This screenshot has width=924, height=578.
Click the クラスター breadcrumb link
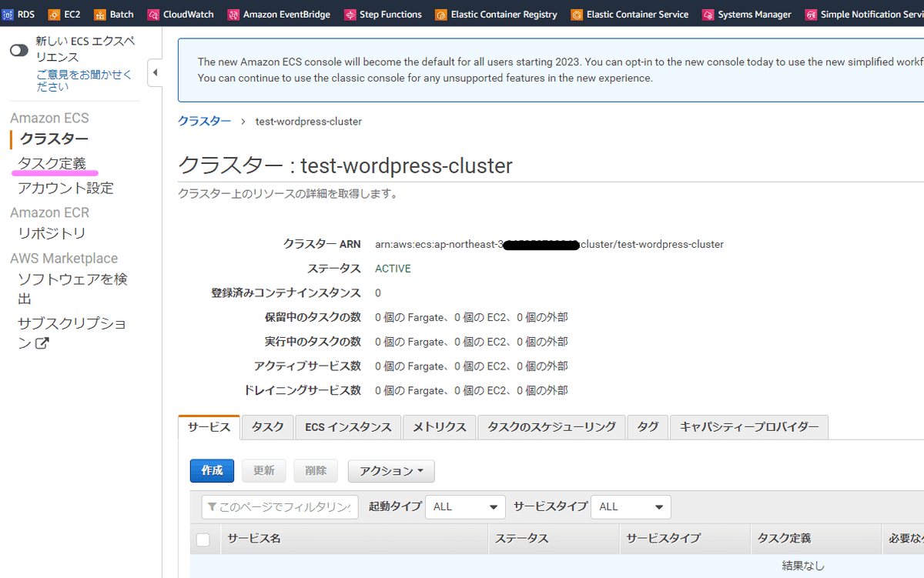(204, 122)
